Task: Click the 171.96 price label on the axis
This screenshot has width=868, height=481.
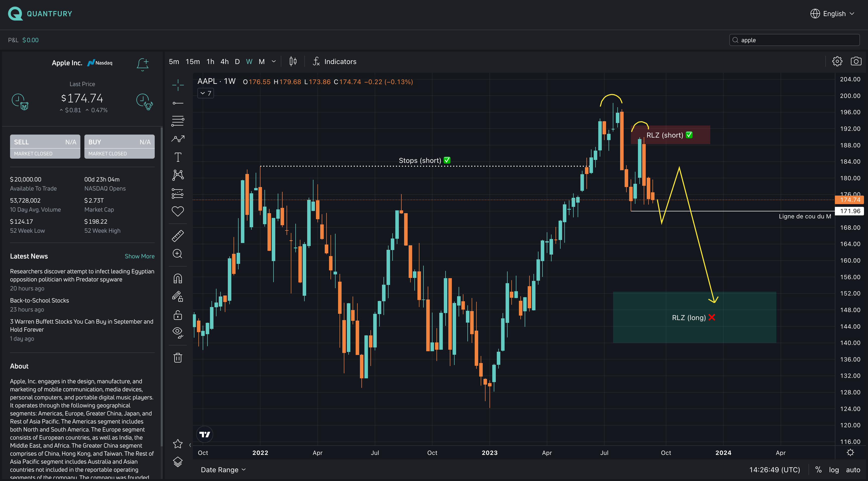Action: tap(850, 211)
